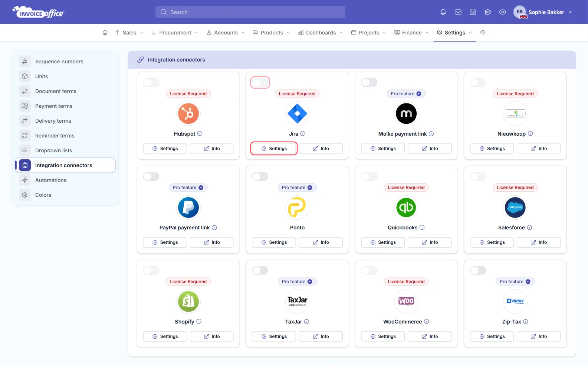
Task: Click the graduation cap help icon
Action: [487, 12]
